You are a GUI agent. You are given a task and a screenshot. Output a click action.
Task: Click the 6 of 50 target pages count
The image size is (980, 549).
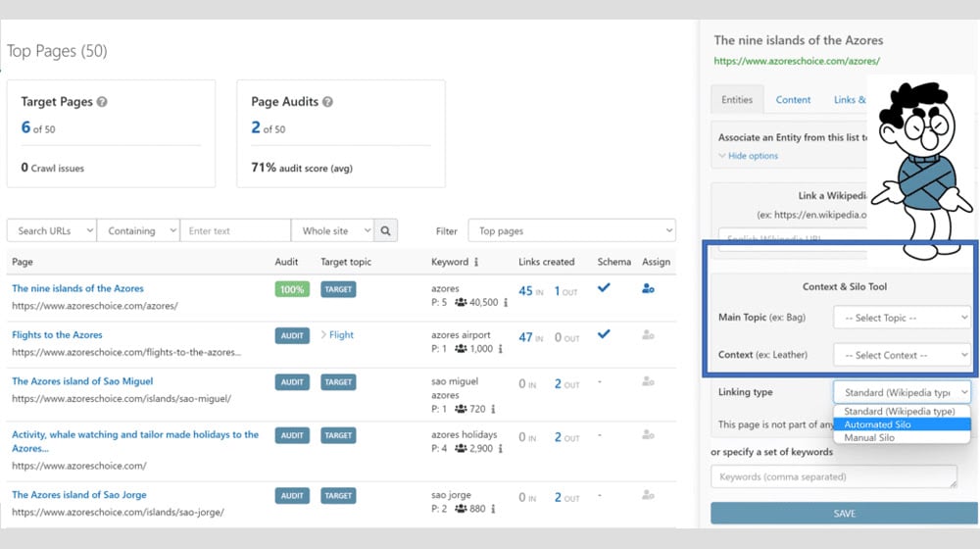coord(38,127)
